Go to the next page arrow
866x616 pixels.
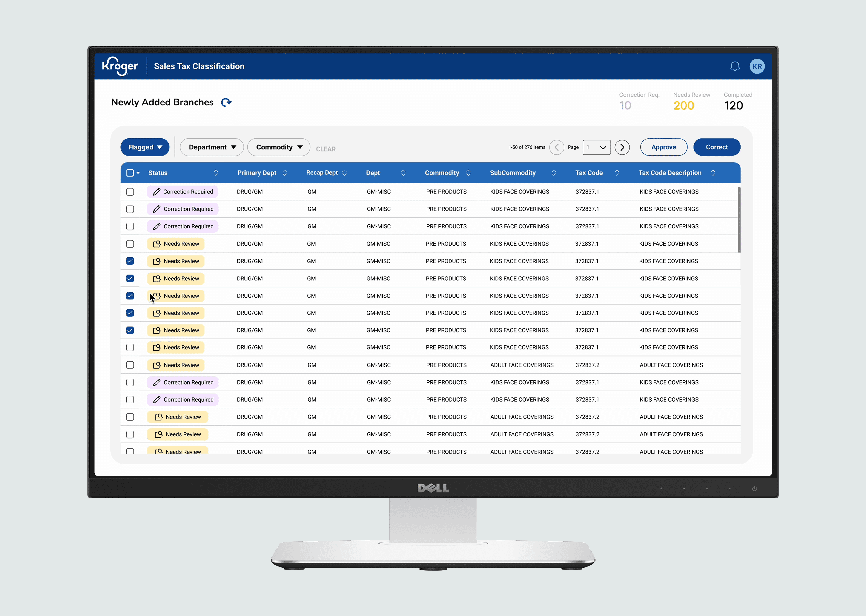point(622,147)
